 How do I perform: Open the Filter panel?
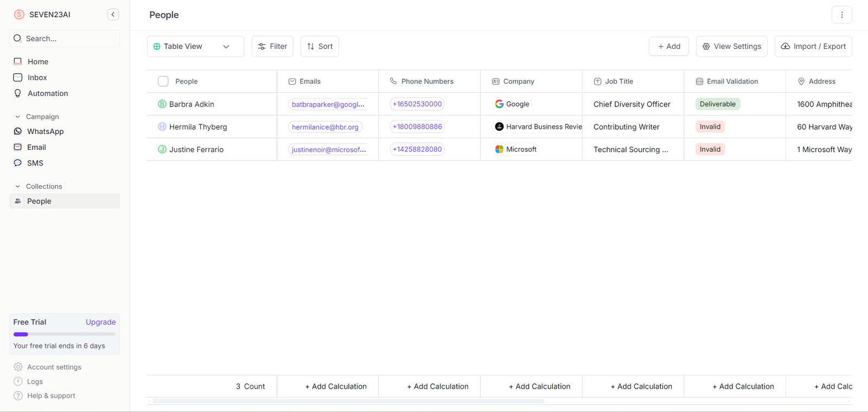coord(272,46)
